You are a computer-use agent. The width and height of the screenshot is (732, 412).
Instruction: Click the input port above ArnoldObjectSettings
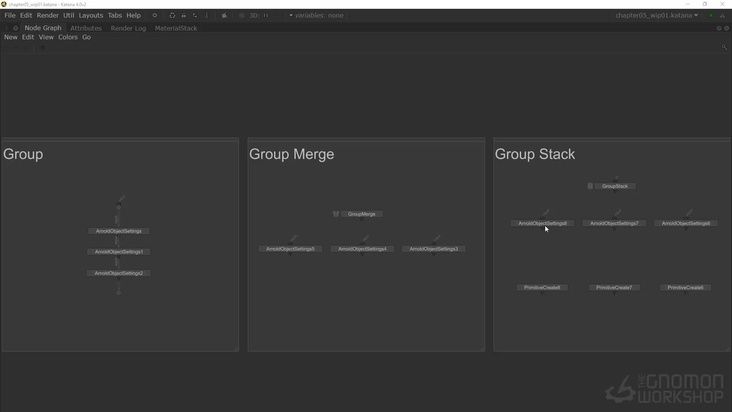[x=119, y=207]
